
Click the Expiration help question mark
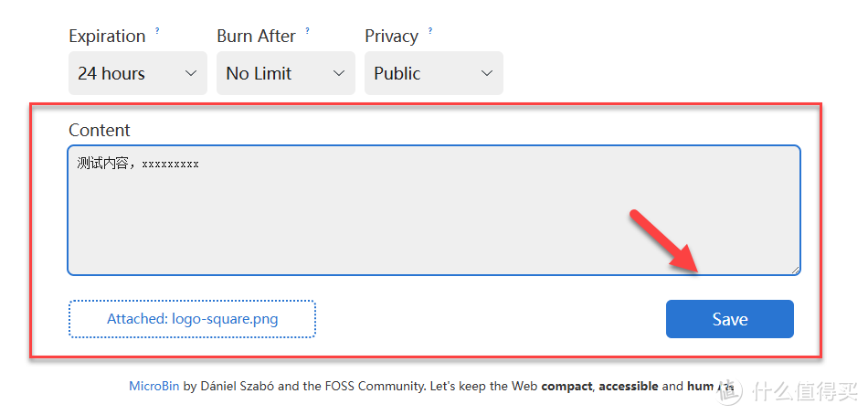(157, 31)
